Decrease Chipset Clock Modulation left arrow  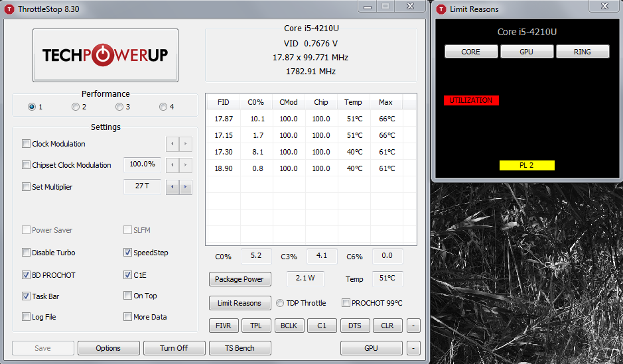[x=173, y=164]
